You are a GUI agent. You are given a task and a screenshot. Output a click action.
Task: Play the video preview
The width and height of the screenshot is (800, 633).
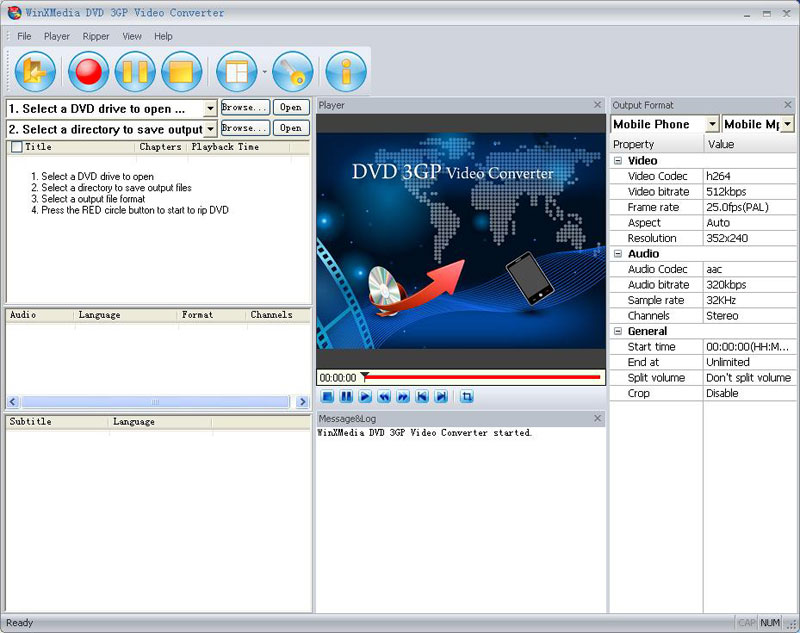click(x=365, y=396)
